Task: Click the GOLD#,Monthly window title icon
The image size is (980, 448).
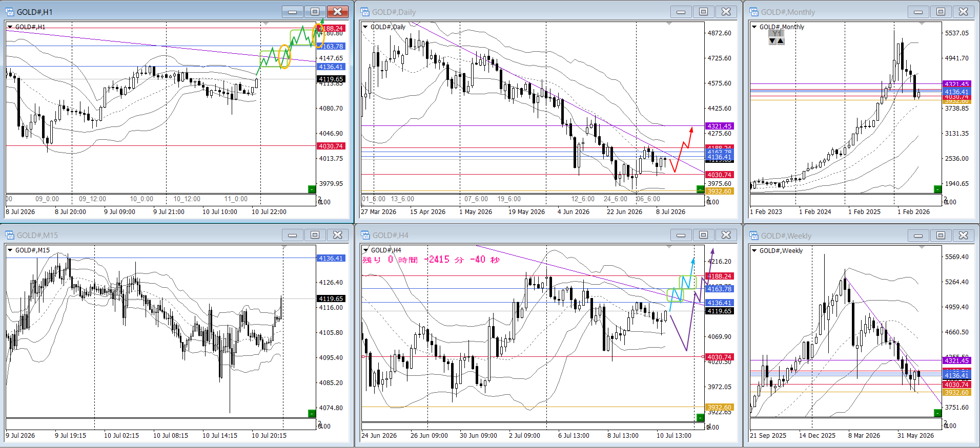Action: (x=754, y=12)
